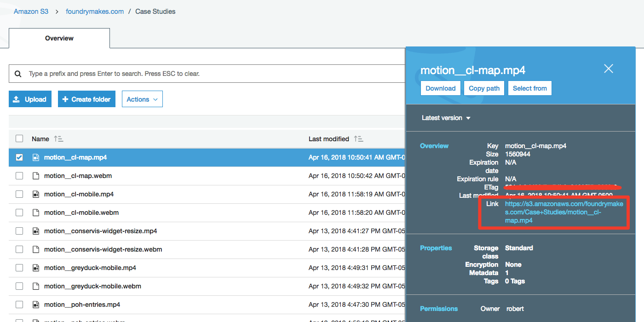Click the Select from button

click(x=530, y=88)
